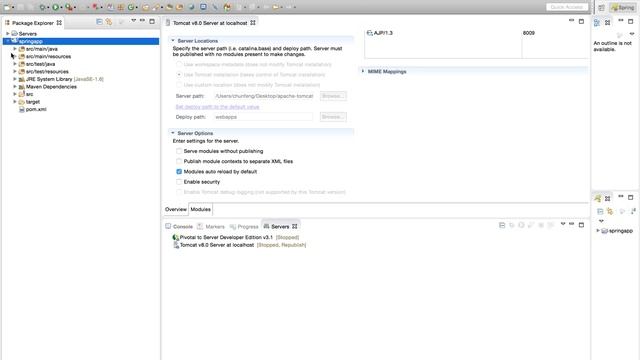Click 'Set deploy path to the default value' link
The image size is (640, 360).
[218, 107]
